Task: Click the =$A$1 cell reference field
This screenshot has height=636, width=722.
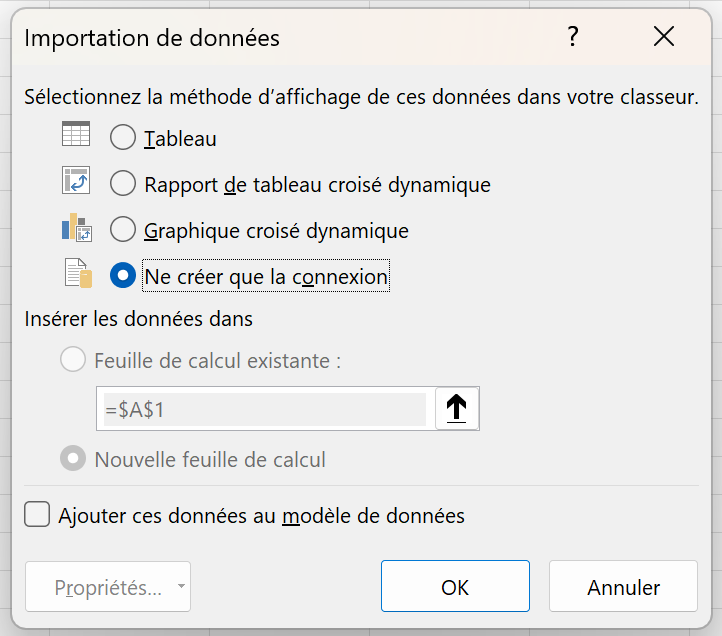Action: pyautogui.click(x=265, y=409)
